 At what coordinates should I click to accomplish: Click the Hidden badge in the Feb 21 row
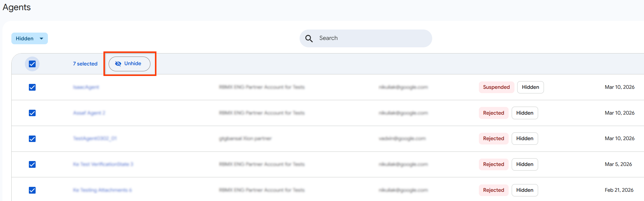(525, 190)
